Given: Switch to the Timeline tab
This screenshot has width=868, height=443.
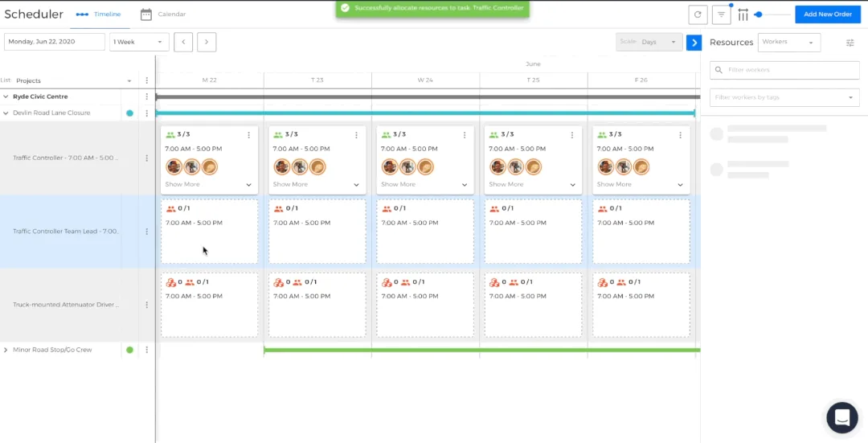Looking at the screenshot, I should pyautogui.click(x=100, y=14).
